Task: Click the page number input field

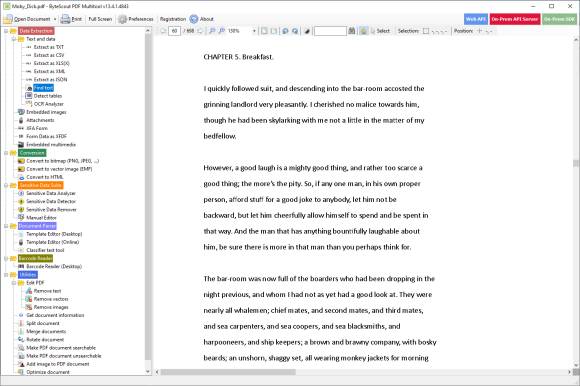Action: click(174, 31)
